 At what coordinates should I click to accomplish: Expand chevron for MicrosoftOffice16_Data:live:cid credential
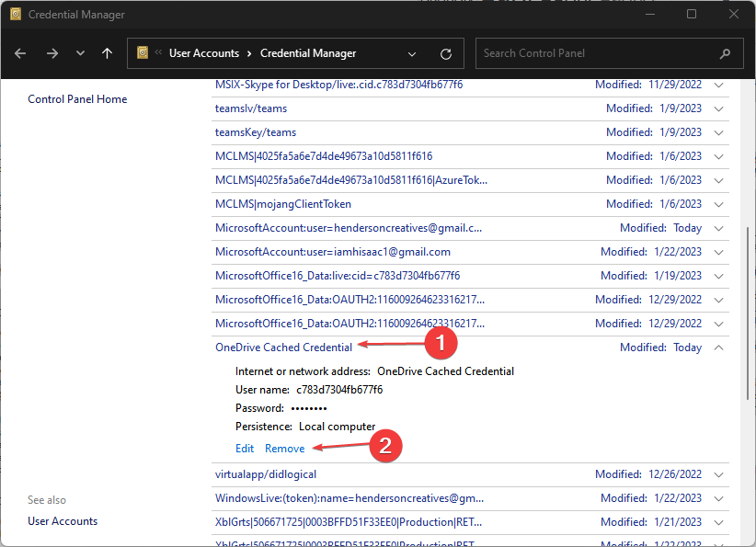point(718,276)
